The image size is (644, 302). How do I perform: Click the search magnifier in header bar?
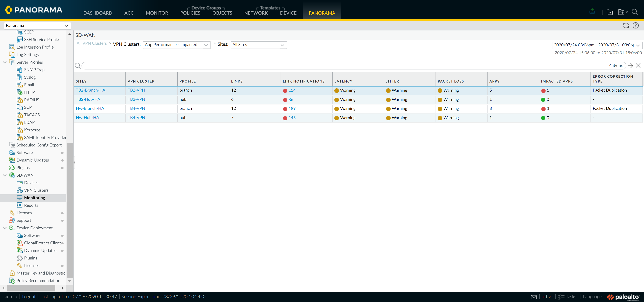coord(634,12)
